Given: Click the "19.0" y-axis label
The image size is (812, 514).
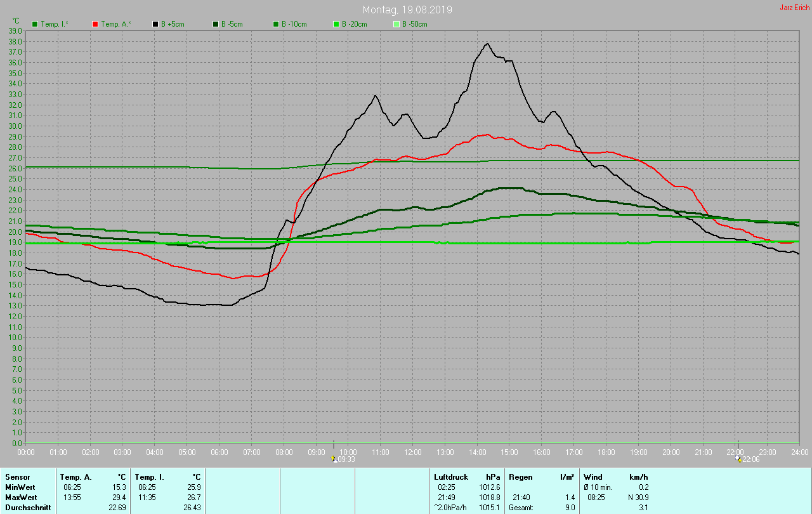Looking at the screenshot, I should point(15,242).
